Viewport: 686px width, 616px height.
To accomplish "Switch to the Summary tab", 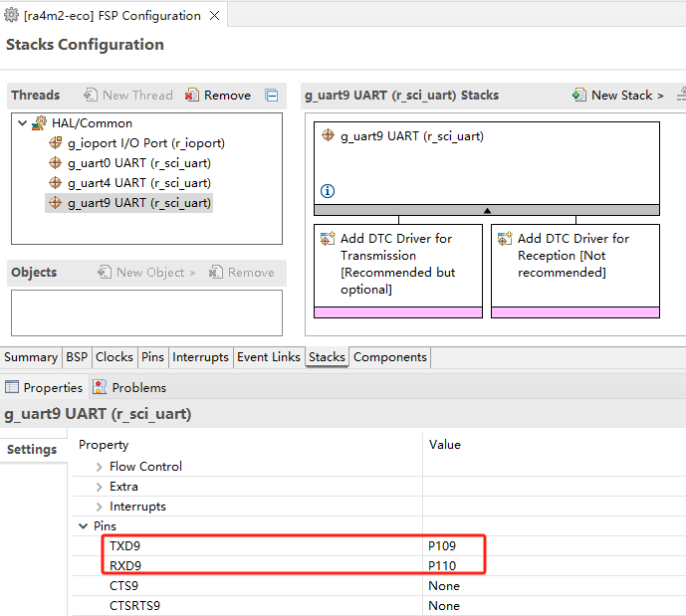I will [x=31, y=357].
